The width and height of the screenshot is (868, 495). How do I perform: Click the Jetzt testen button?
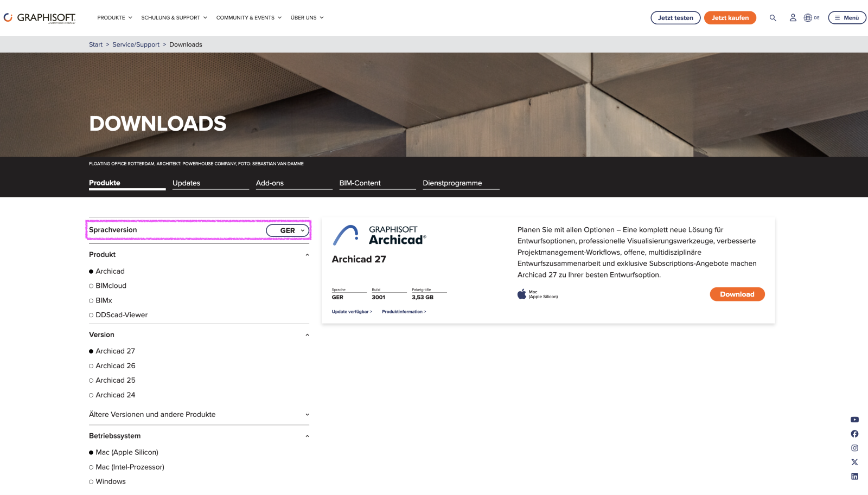pyautogui.click(x=675, y=18)
